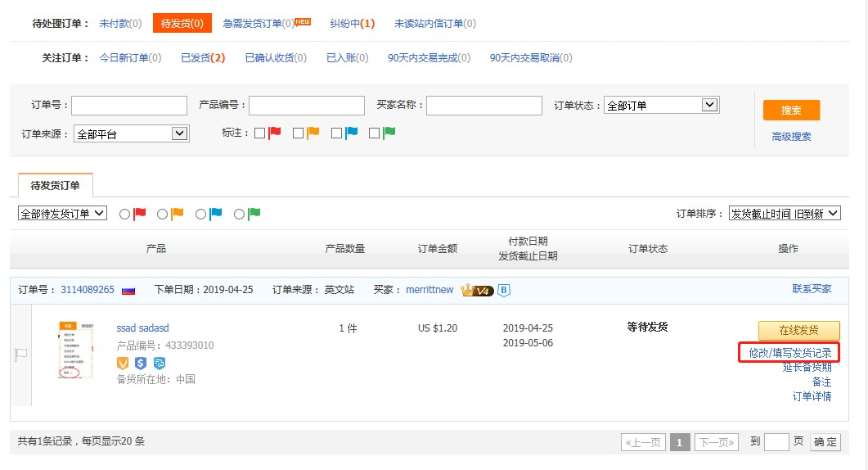Click the 订单号 input field
The image size is (868, 470).
[129, 106]
